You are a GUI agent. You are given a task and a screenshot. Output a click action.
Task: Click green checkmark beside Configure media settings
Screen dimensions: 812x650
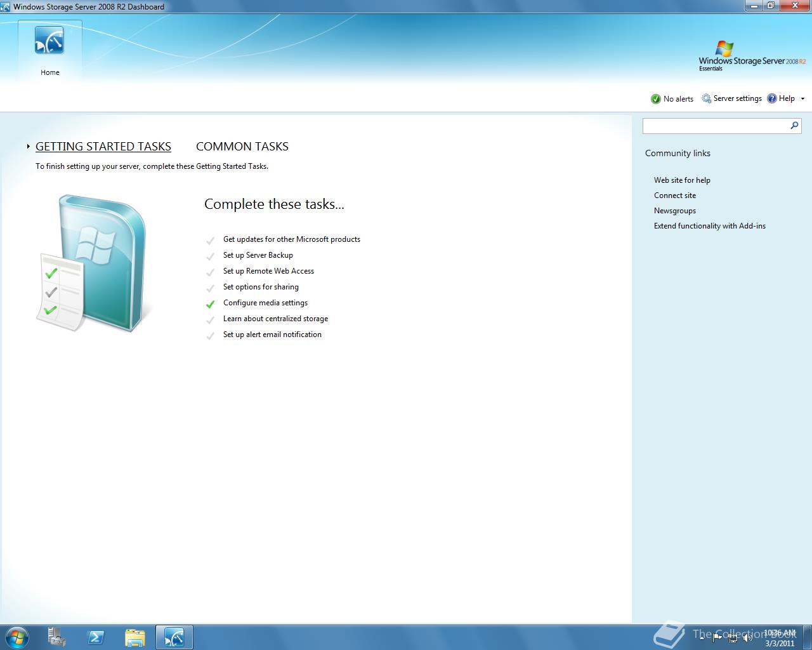210,304
